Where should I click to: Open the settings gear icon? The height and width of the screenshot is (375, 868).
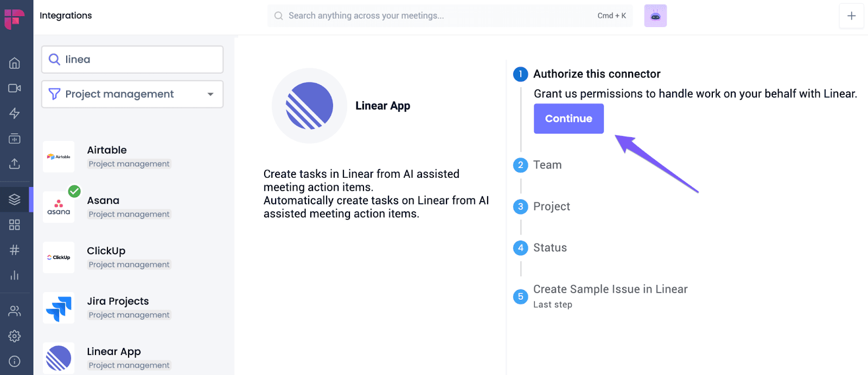[15, 336]
